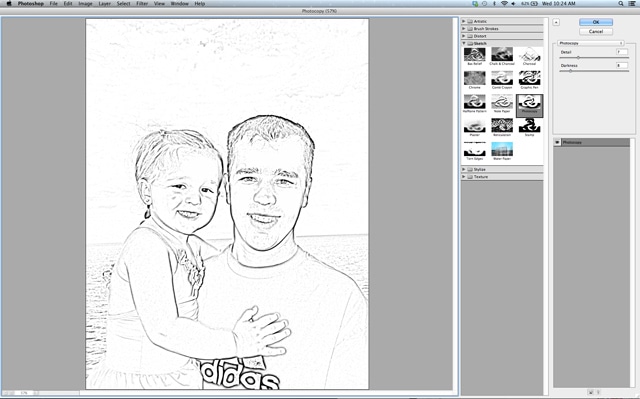Viewport: 640px width, 399px height.
Task: Expand the Brush Strokes filter folder
Action: 464,29
